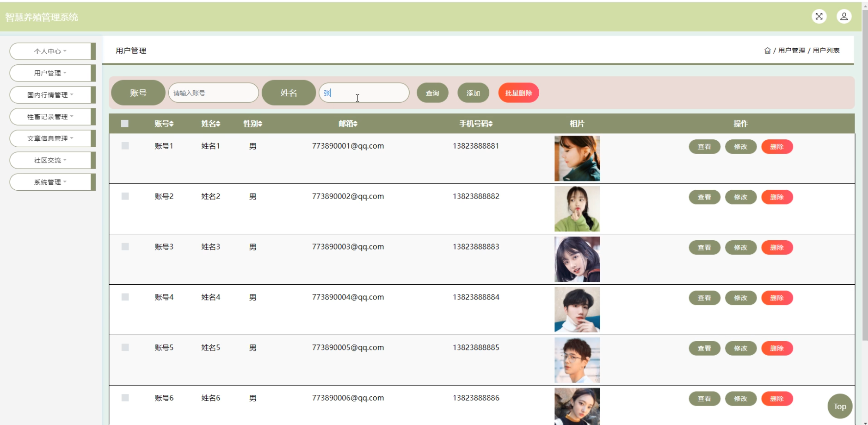Delete 账号2 with the 删除 button
Viewport: 868px width, 425px height.
click(x=777, y=197)
